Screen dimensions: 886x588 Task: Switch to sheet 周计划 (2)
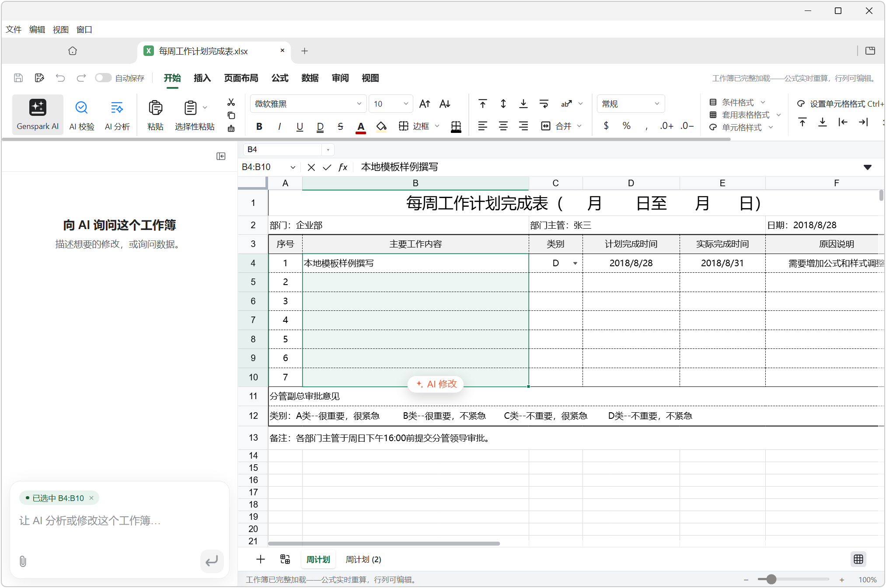pyautogui.click(x=363, y=559)
